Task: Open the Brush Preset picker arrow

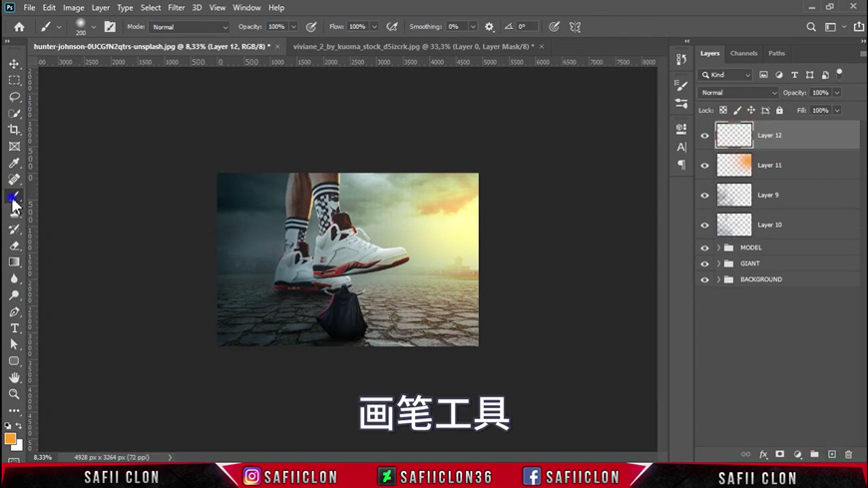Action: 93,27
